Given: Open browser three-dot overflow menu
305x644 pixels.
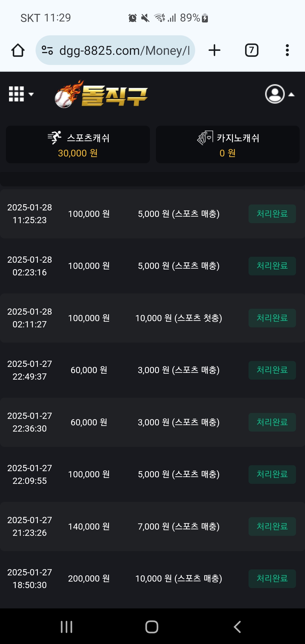Looking at the screenshot, I should coord(287,50).
